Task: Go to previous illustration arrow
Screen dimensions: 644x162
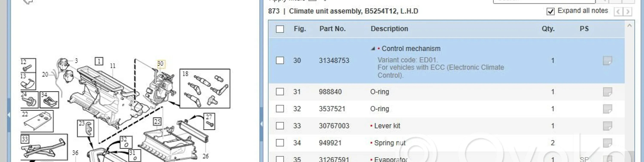Action: tap(618, 12)
